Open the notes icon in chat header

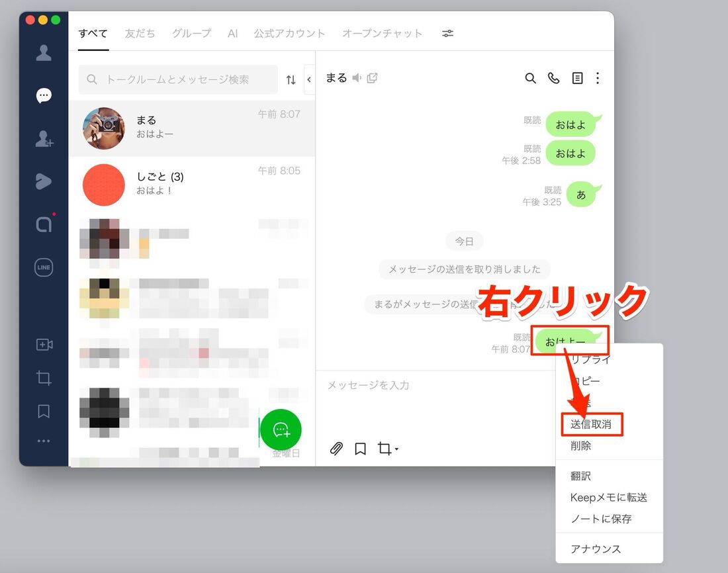pyautogui.click(x=577, y=78)
